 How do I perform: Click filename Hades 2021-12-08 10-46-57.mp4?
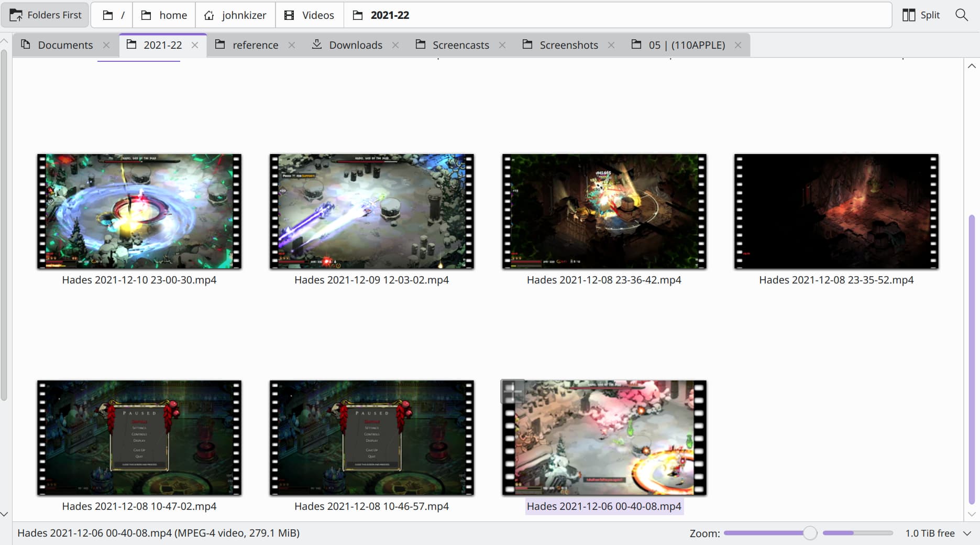[x=372, y=506]
